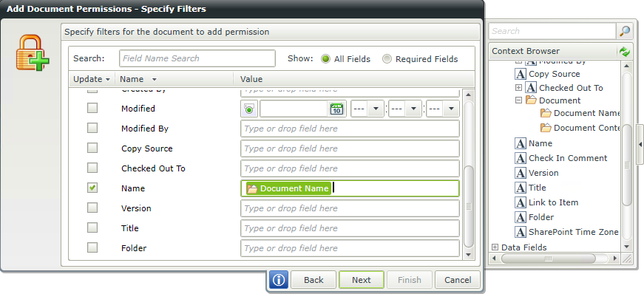Refresh the Context Browser with green arrows icon
The image size is (644, 294).
(x=624, y=51)
